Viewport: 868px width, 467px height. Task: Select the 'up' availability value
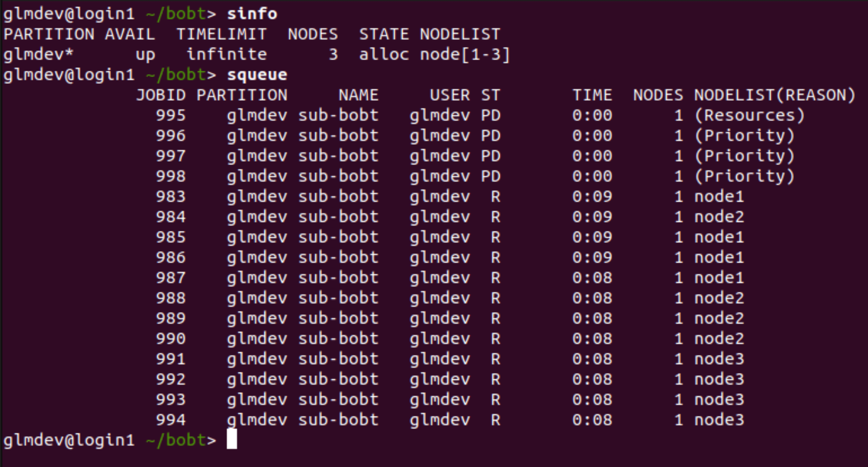point(145,55)
